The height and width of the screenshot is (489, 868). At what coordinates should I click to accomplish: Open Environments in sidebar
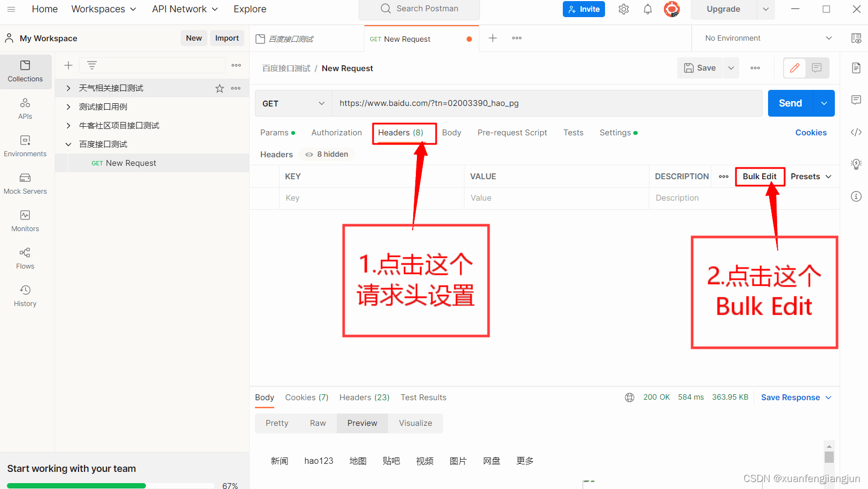click(25, 146)
